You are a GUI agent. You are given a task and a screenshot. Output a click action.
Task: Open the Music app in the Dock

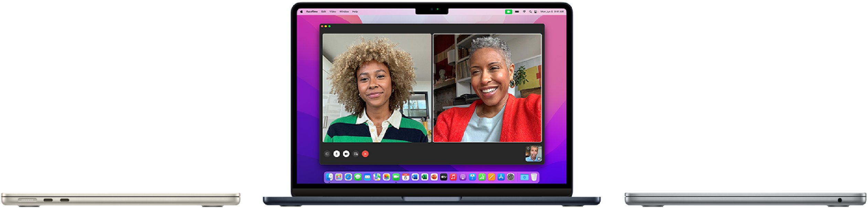tap(453, 177)
